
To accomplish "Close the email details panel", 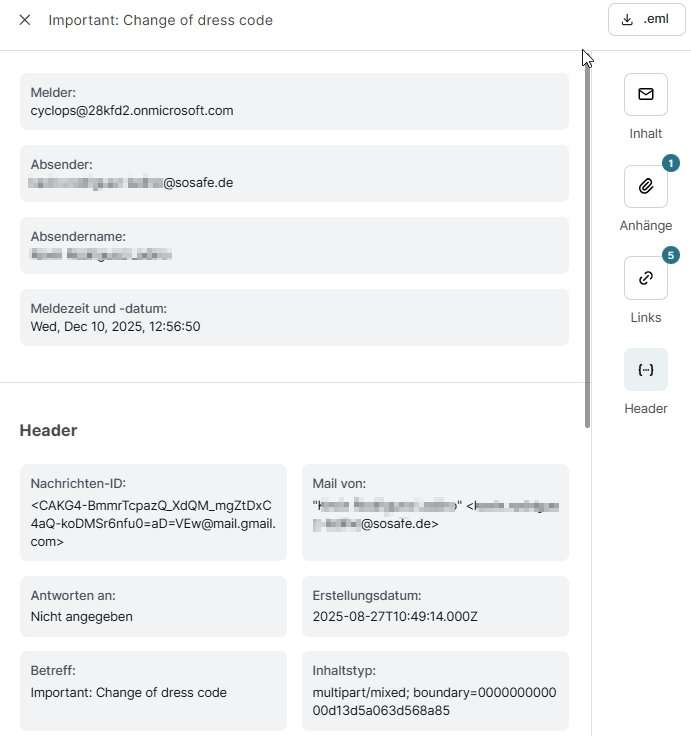I will (25, 20).
